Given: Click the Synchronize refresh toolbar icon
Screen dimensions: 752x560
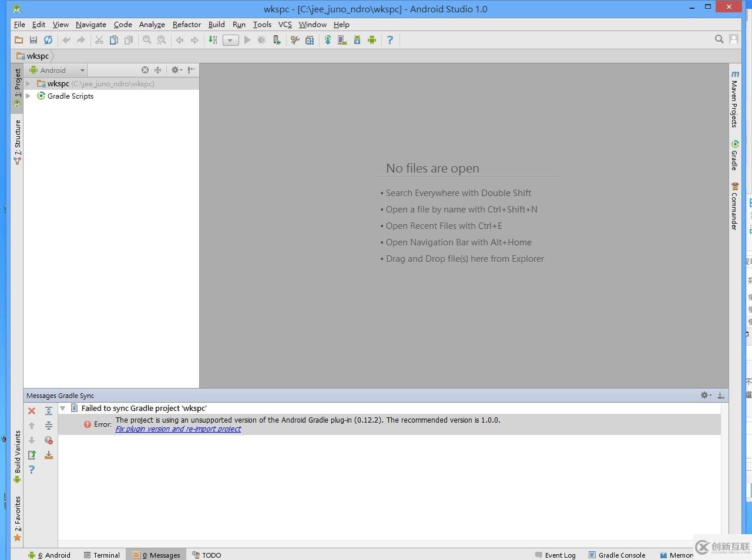Looking at the screenshot, I should click(48, 40).
